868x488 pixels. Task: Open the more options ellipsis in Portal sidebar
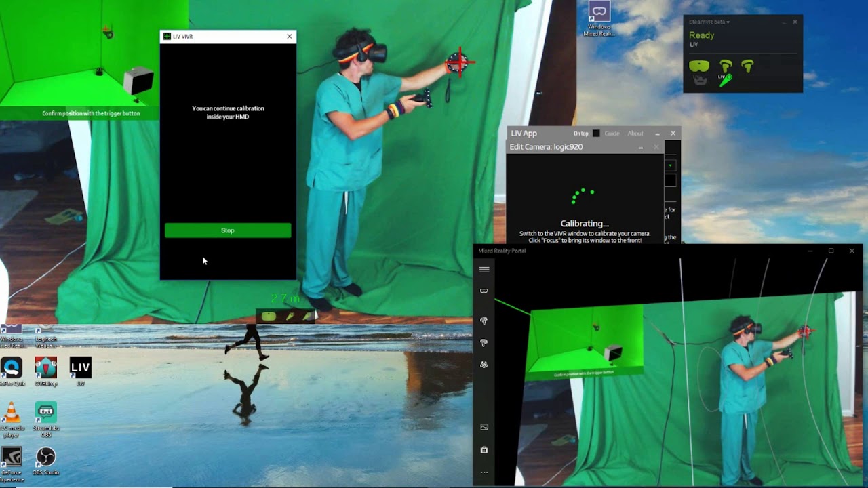pyautogui.click(x=484, y=472)
